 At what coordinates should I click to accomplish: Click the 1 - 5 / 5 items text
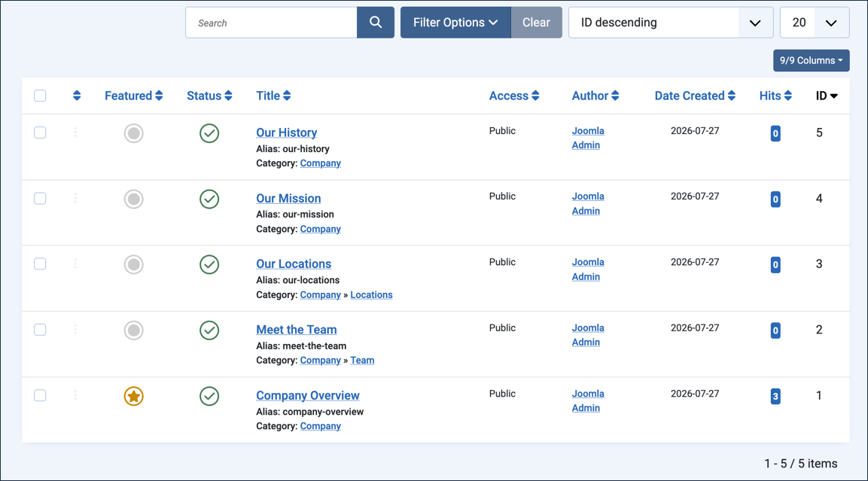click(800, 464)
